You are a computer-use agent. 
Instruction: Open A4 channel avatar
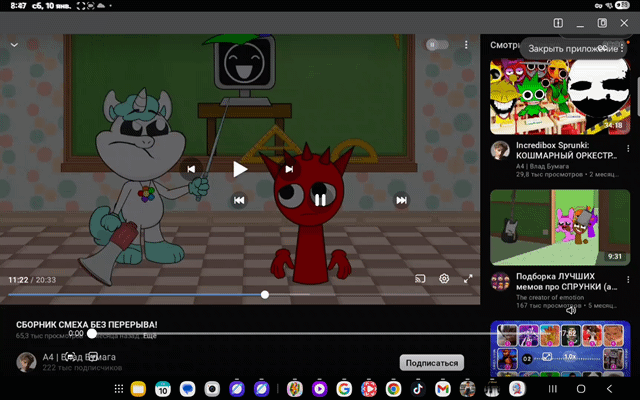[26, 362]
